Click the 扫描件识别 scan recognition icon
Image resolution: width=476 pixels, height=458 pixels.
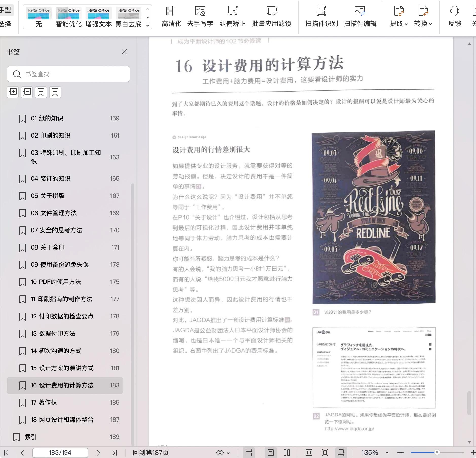(x=321, y=11)
